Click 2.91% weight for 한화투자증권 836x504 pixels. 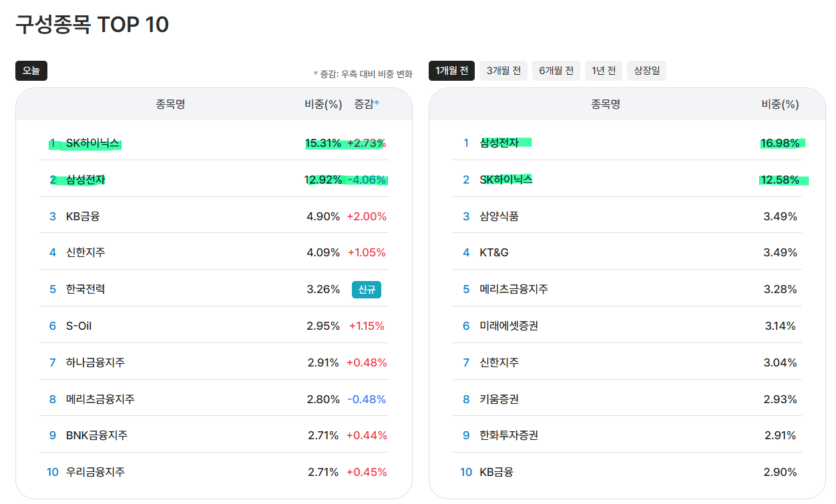pos(781,436)
